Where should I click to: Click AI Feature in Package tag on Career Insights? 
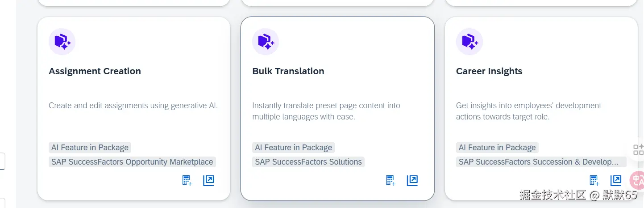pyautogui.click(x=497, y=148)
